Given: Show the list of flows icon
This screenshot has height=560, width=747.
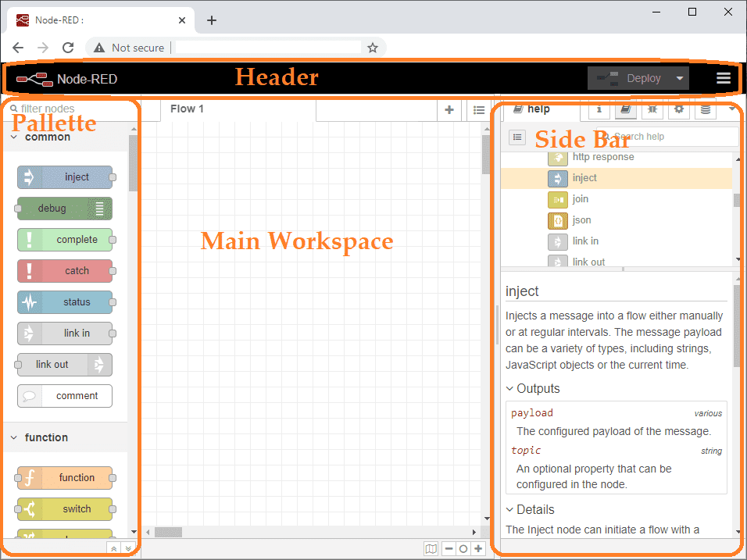Looking at the screenshot, I should click(479, 110).
